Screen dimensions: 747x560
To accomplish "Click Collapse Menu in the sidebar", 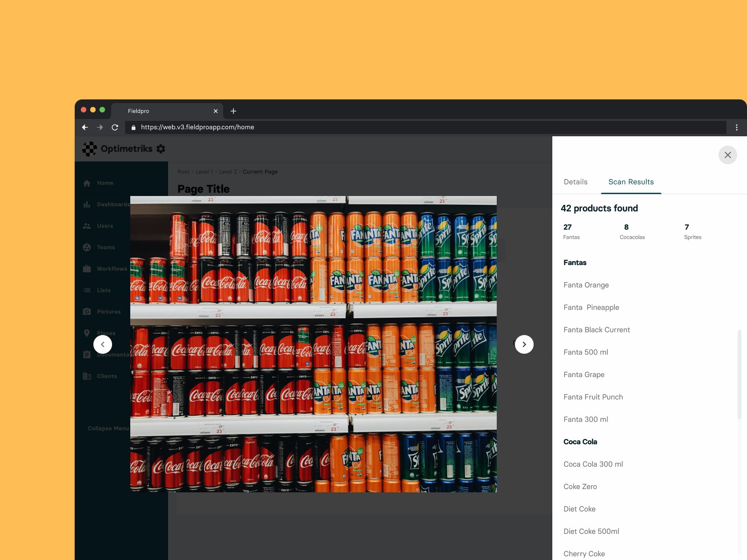I will pos(108,428).
